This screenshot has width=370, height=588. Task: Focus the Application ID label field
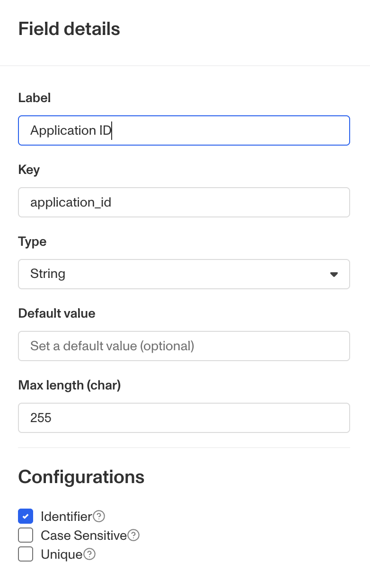184,130
